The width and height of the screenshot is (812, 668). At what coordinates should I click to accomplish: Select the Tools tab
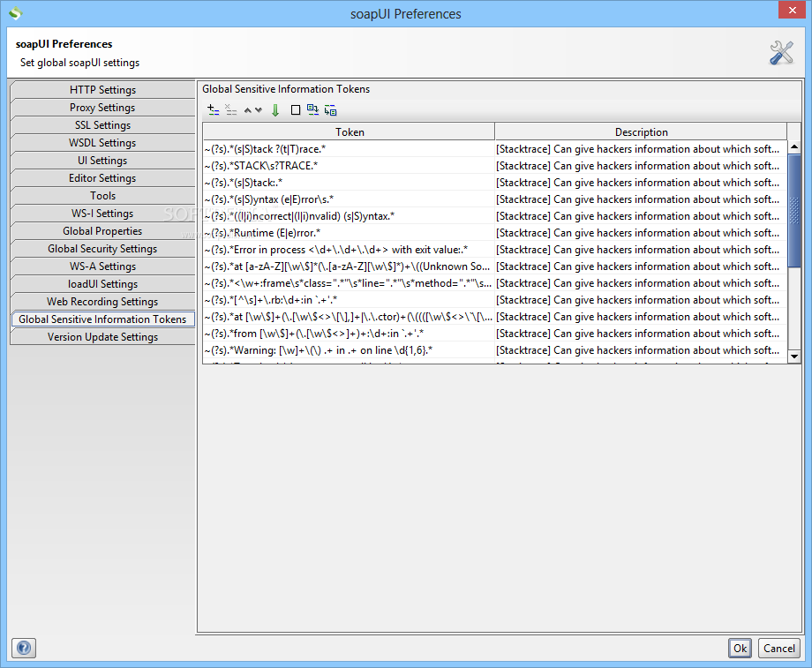102,195
